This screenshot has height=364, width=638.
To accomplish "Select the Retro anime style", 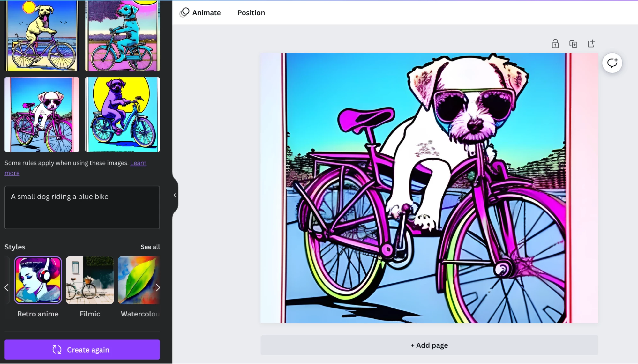I will pyautogui.click(x=38, y=280).
